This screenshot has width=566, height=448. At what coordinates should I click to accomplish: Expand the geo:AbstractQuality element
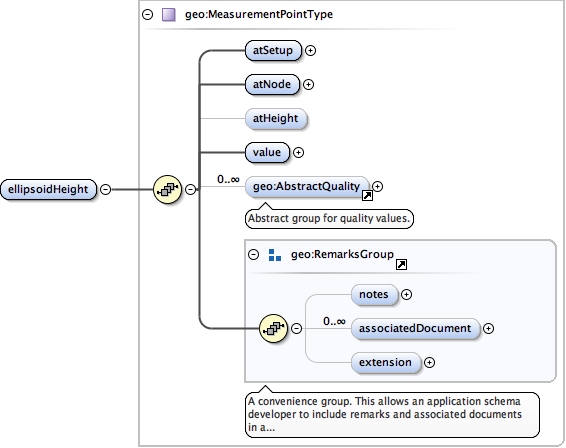click(378, 186)
